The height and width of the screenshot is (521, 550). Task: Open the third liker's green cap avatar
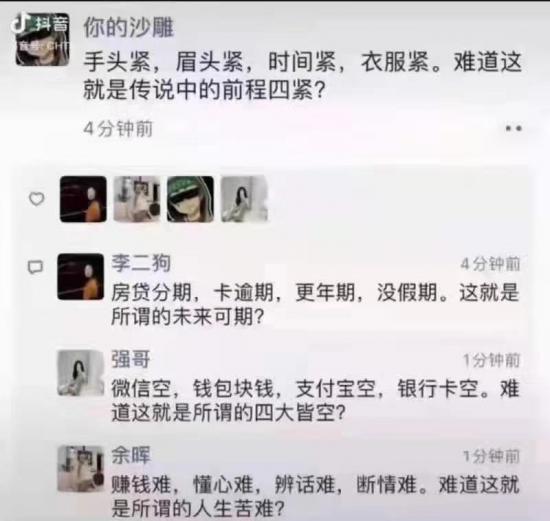tap(190, 199)
